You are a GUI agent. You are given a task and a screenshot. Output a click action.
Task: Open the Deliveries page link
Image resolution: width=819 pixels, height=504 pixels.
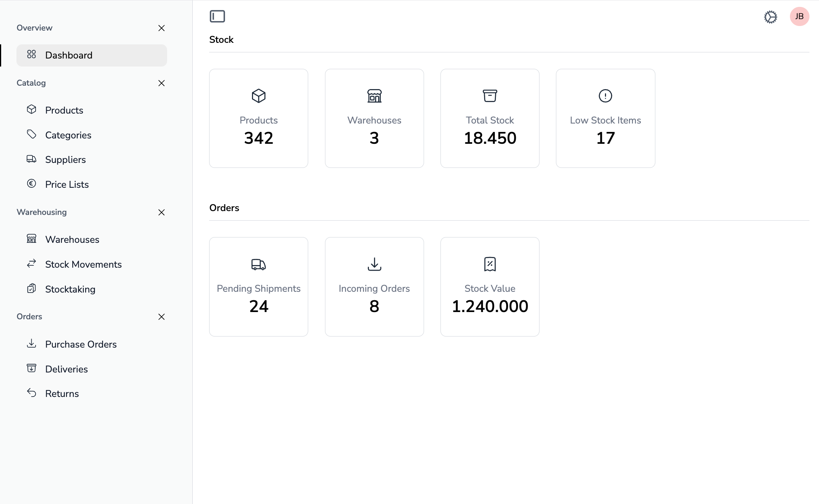click(x=67, y=369)
